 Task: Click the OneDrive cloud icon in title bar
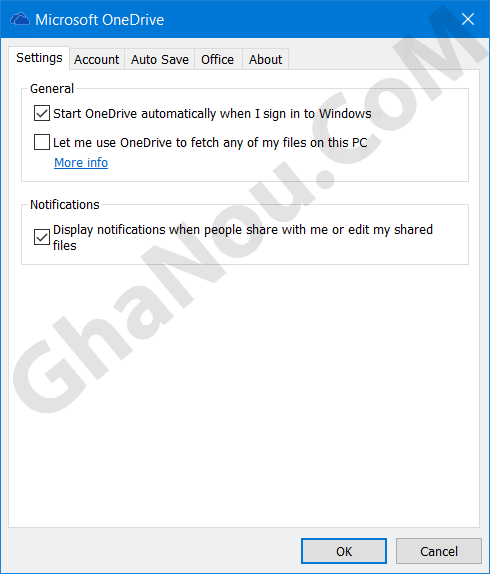pos(20,19)
